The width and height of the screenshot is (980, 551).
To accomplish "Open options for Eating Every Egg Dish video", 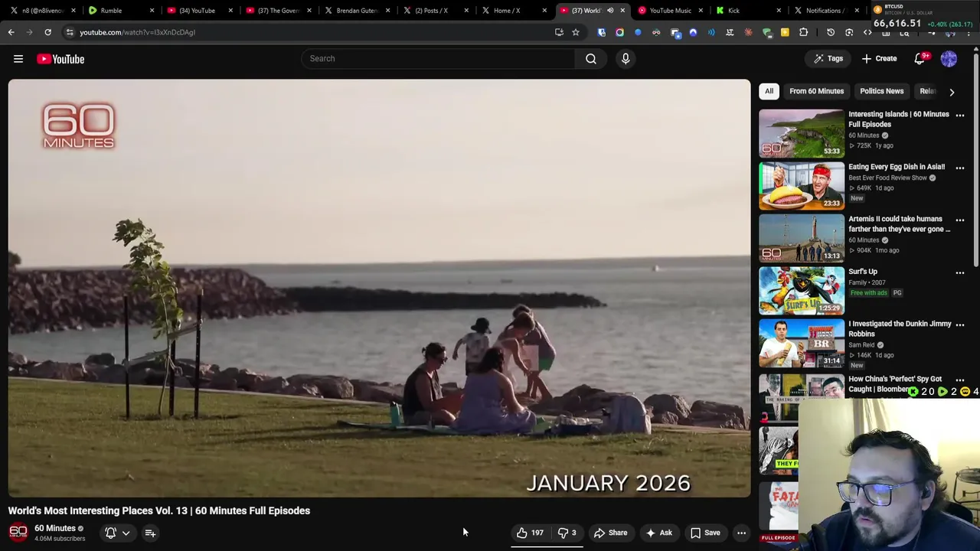I will coord(959,168).
